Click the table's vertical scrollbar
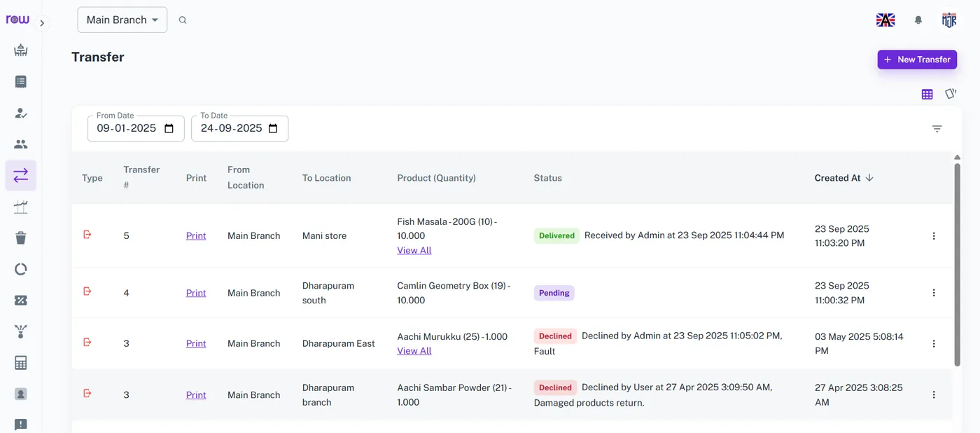Viewport: 980px width, 433px height. [x=958, y=265]
